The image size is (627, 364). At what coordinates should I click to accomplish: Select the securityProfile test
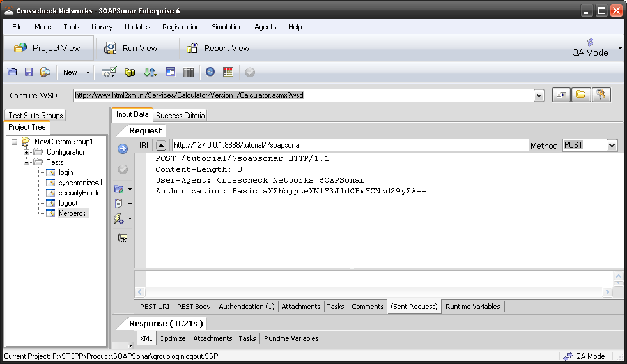80,193
